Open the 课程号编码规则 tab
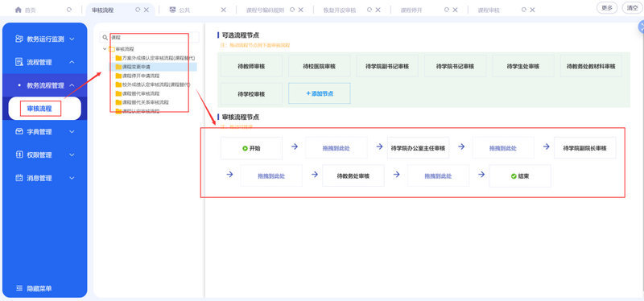 (265, 10)
